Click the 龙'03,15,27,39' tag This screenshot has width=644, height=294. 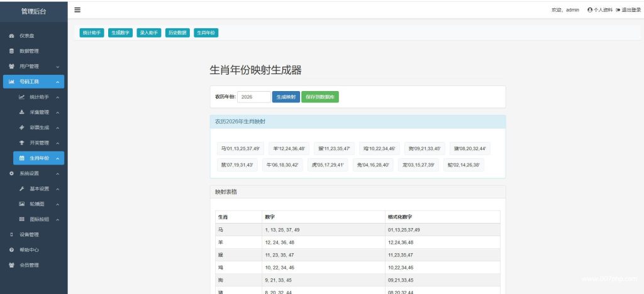point(418,165)
